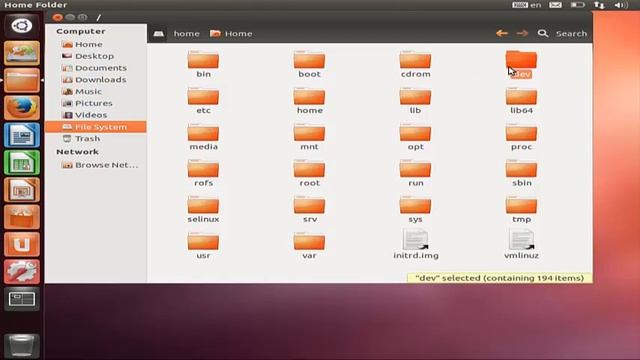Click the root folder
Screen dimensions: 640x360
click(x=309, y=173)
